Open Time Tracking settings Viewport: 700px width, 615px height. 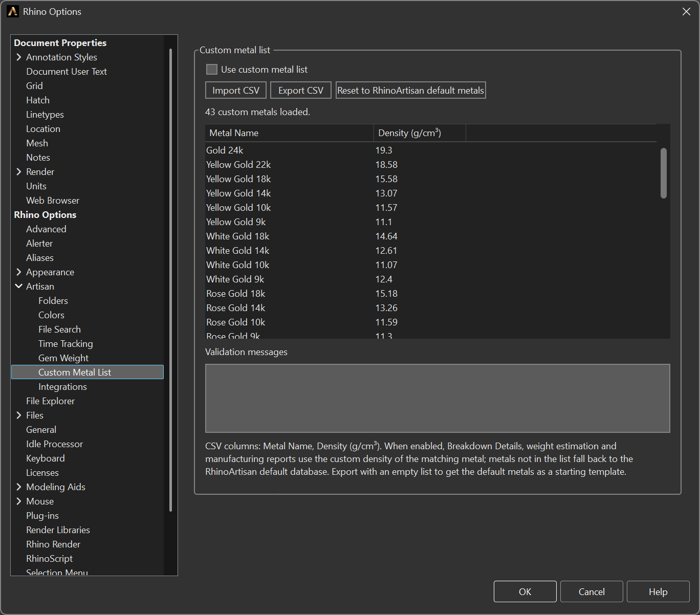pos(65,343)
